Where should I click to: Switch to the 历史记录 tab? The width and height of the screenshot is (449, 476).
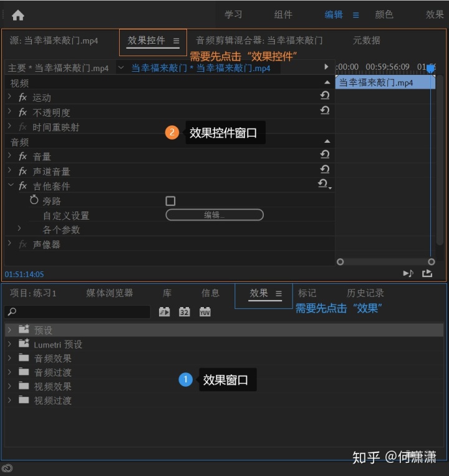[365, 293]
